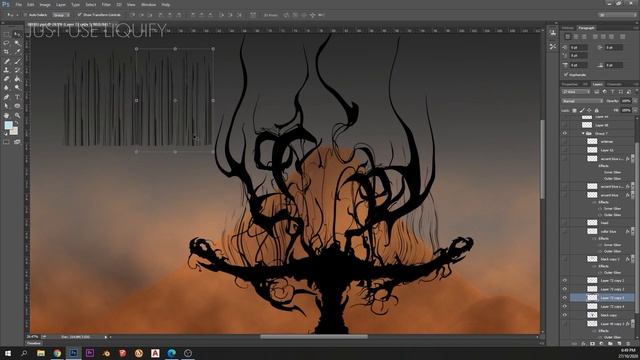Select the Brush tool

click(x=17, y=61)
